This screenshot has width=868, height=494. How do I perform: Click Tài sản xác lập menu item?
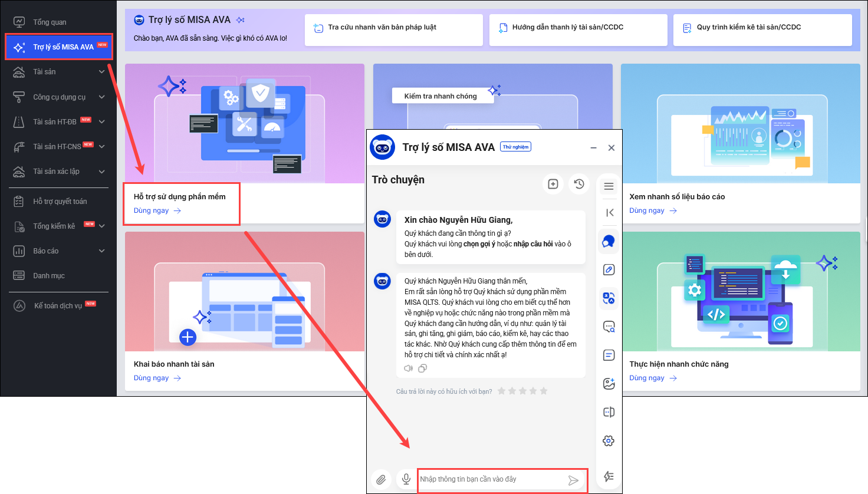[56, 172]
